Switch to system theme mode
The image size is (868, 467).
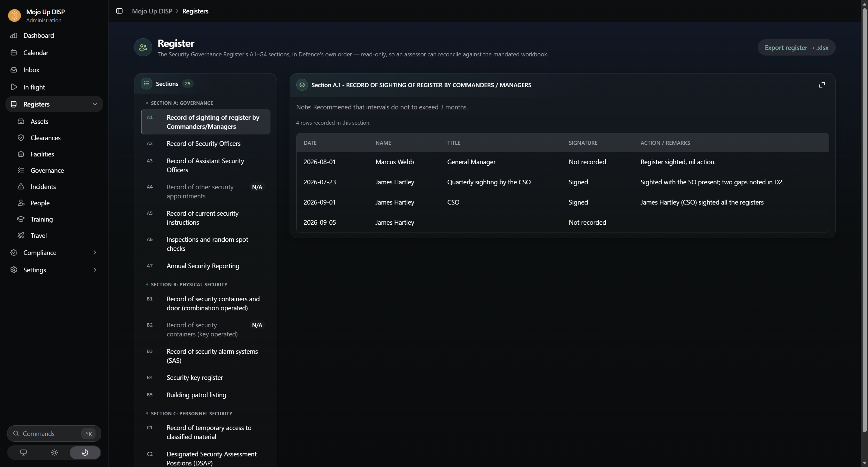point(23,453)
